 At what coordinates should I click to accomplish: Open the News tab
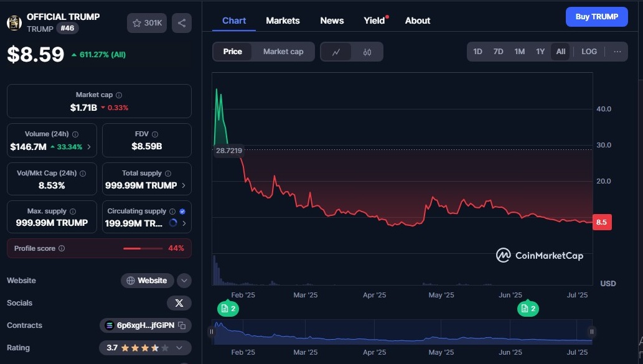(x=332, y=21)
